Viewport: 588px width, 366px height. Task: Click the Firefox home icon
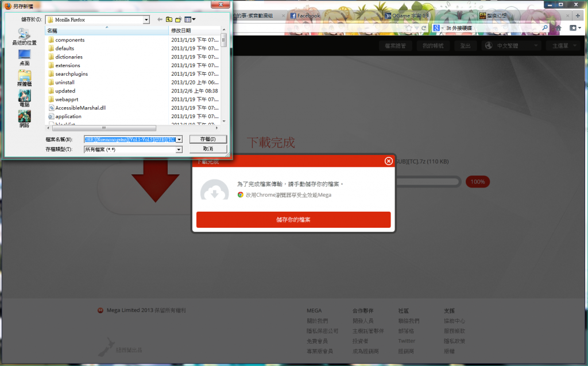pos(559,28)
